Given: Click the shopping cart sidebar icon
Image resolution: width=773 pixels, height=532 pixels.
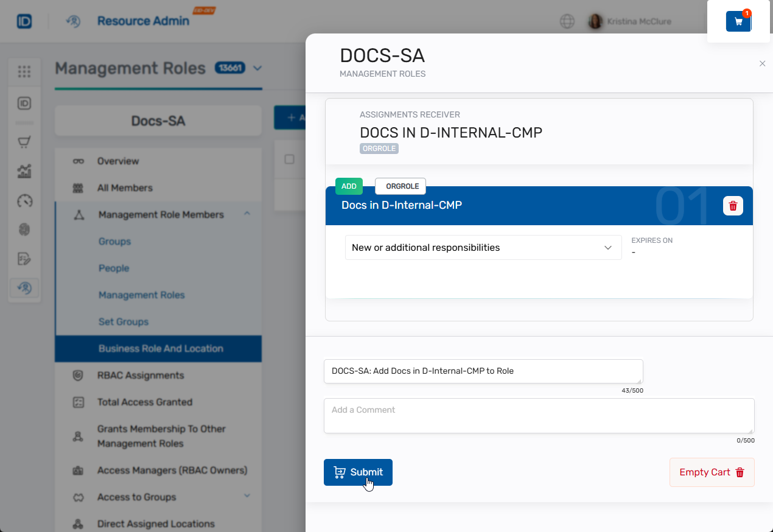Looking at the screenshot, I should point(24,142).
